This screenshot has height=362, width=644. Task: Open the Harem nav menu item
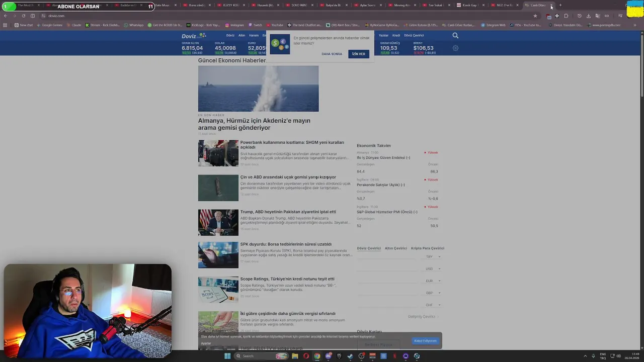coord(254,36)
